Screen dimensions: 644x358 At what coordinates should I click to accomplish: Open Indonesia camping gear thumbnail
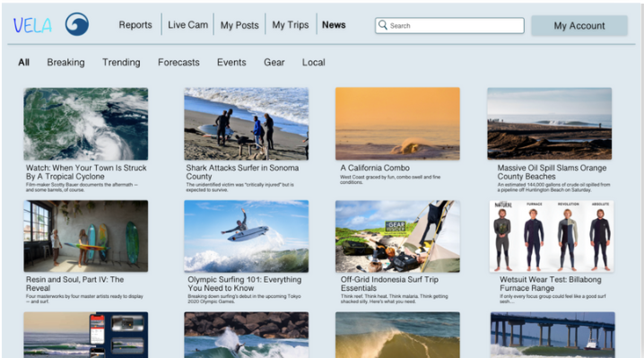point(397,236)
